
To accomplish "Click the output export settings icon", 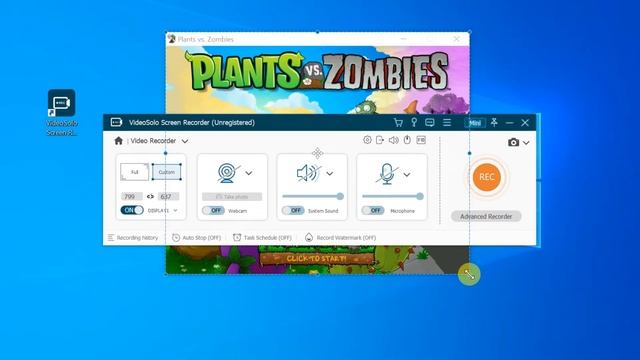I will click(380, 140).
